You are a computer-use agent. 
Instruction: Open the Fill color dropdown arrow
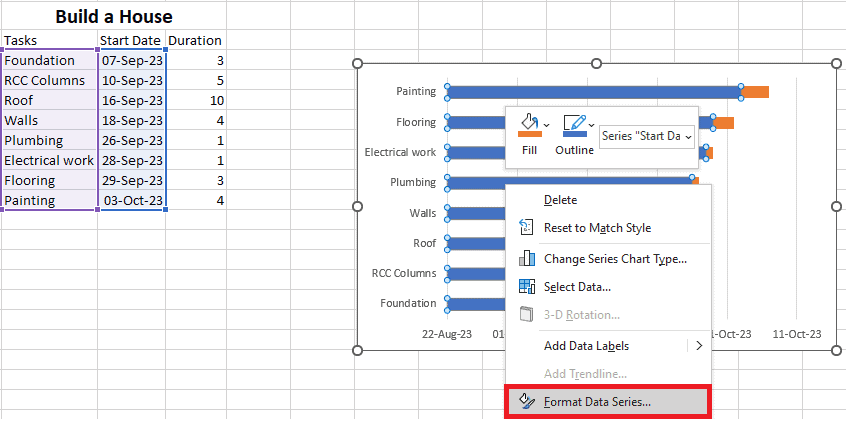coord(546,126)
